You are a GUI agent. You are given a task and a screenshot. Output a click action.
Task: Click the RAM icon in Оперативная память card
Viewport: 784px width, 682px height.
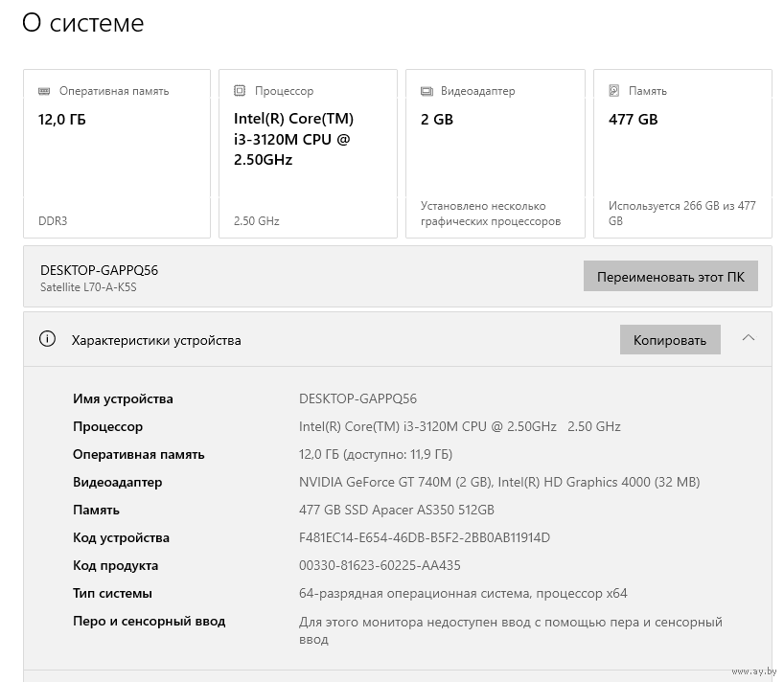[44, 91]
